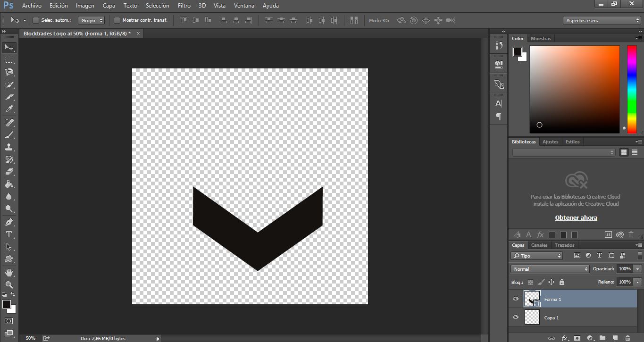This screenshot has width=644, height=342.
Task: Open layer effects fx icon
Action: [565, 338]
